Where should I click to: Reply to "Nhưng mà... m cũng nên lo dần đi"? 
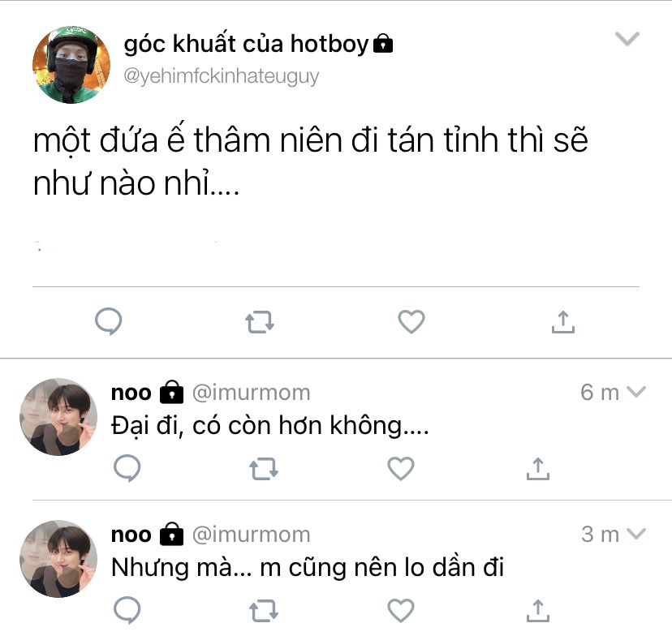(x=127, y=609)
